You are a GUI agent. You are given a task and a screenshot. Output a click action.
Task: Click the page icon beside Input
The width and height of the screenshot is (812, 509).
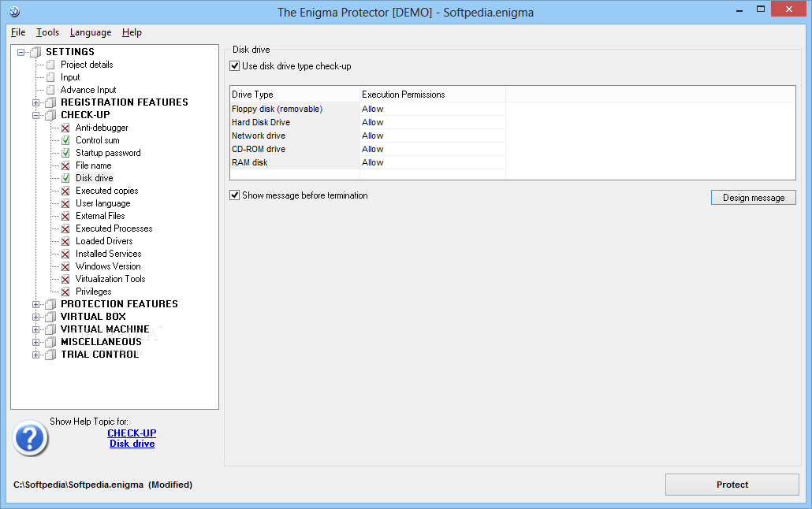(x=50, y=77)
